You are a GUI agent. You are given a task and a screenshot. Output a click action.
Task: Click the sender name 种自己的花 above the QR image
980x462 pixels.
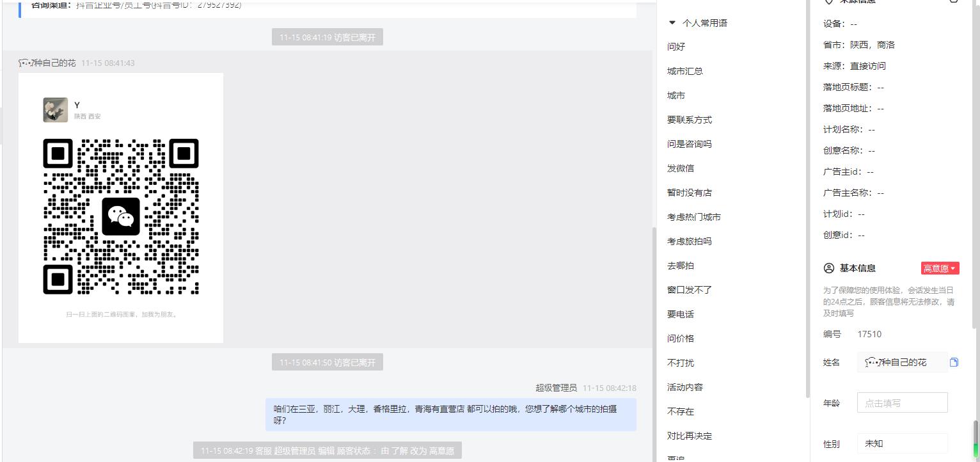47,63
